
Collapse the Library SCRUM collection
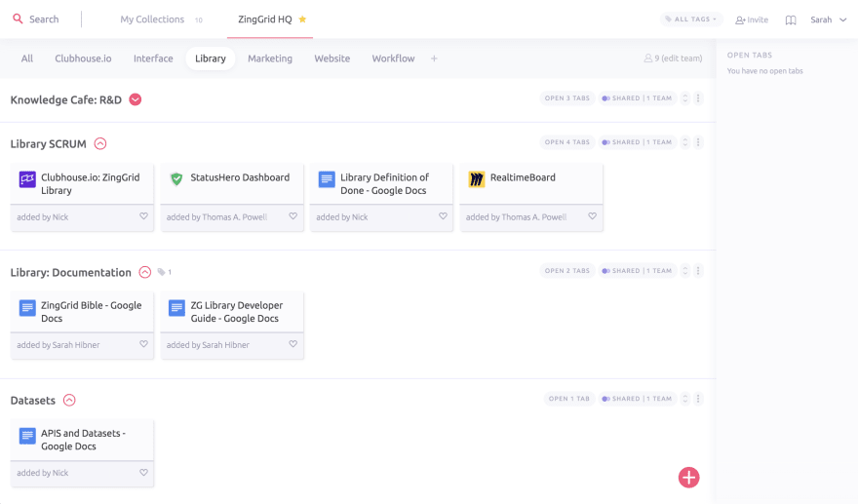pyautogui.click(x=100, y=144)
